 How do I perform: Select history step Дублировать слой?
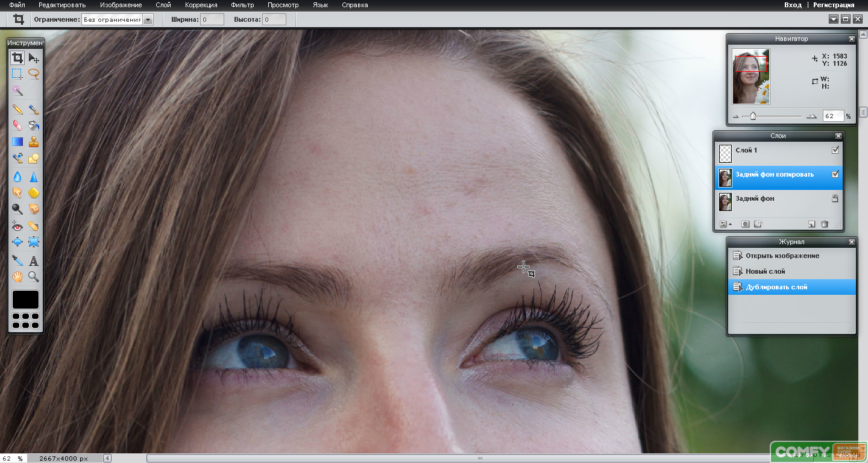pyautogui.click(x=792, y=287)
